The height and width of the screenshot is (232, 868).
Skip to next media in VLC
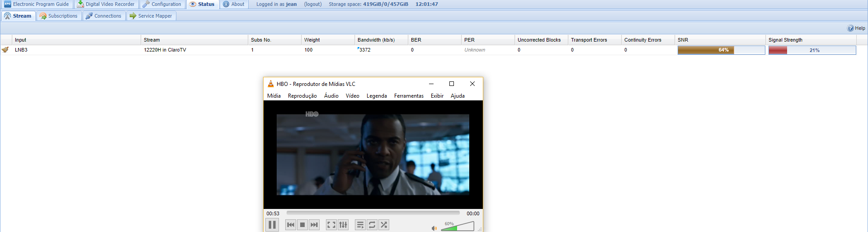point(314,225)
